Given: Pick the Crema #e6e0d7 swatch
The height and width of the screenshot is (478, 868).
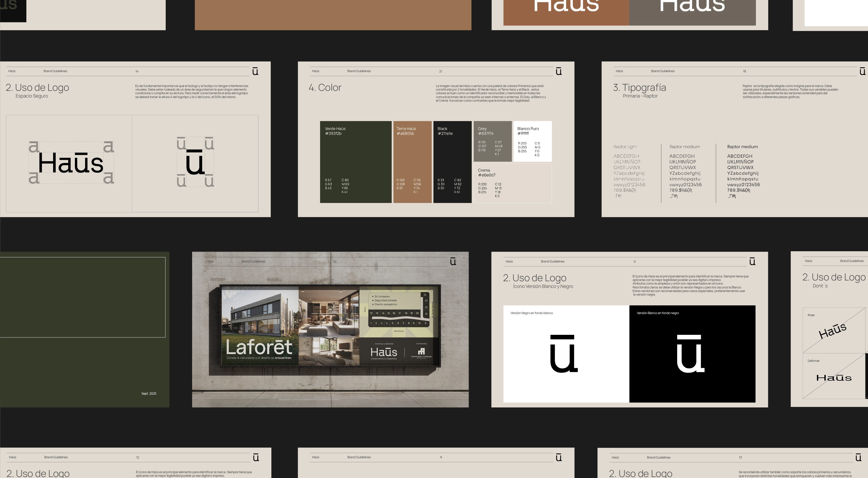Looking at the screenshot, I should 513,183.
